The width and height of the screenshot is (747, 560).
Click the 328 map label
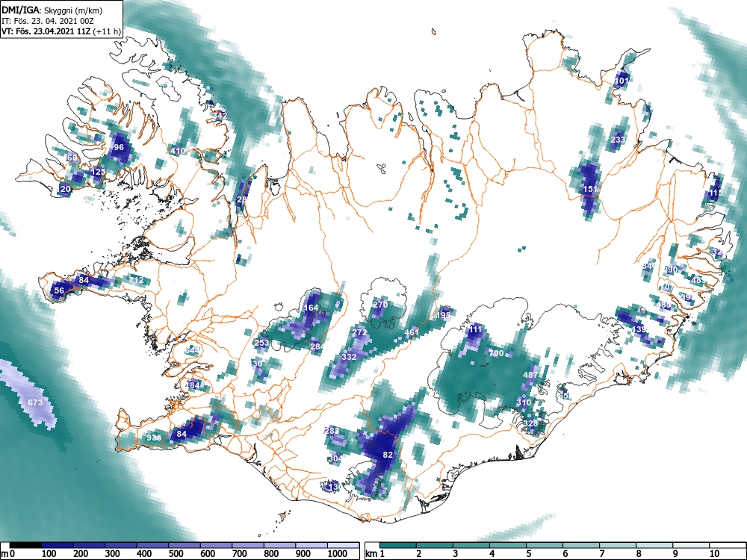(530, 423)
